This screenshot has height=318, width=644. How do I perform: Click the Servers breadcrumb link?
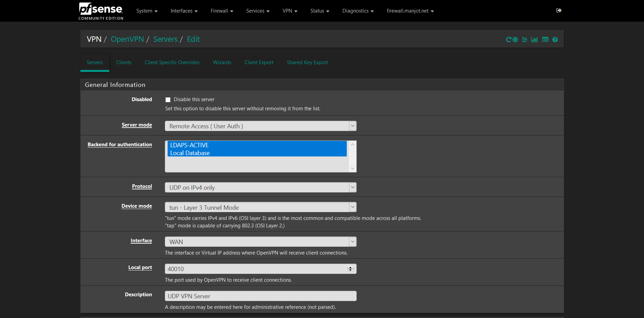(x=165, y=39)
